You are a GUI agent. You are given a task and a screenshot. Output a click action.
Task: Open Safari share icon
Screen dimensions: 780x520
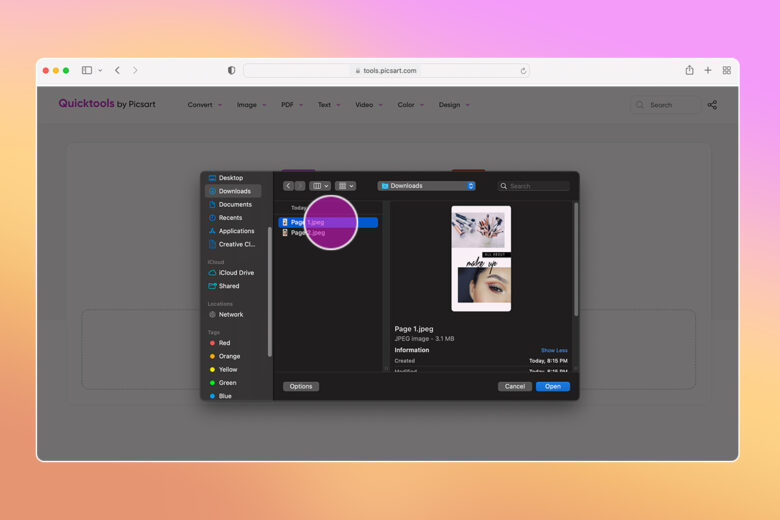point(689,70)
